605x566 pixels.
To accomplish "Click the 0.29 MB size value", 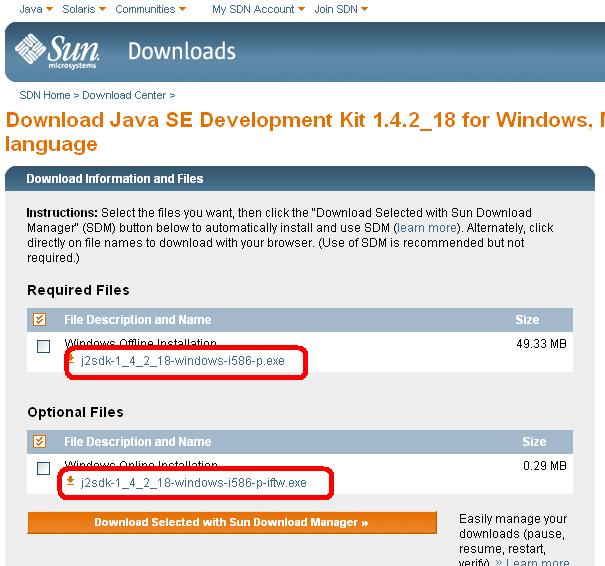I will [x=545, y=466].
